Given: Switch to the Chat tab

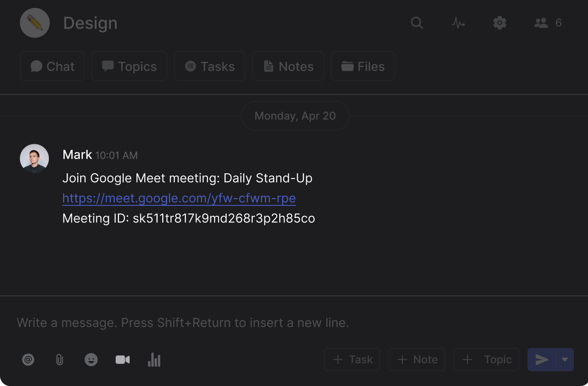Looking at the screenshot, I should click(x=52, y=66).
